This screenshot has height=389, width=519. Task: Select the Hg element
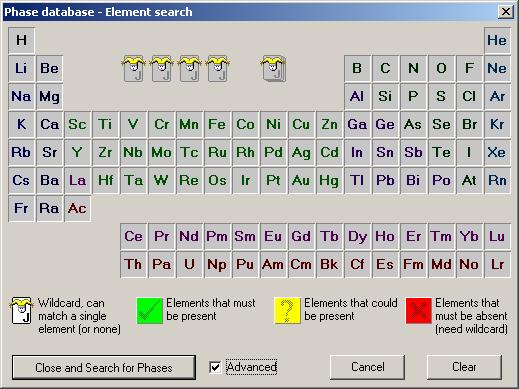329,180
